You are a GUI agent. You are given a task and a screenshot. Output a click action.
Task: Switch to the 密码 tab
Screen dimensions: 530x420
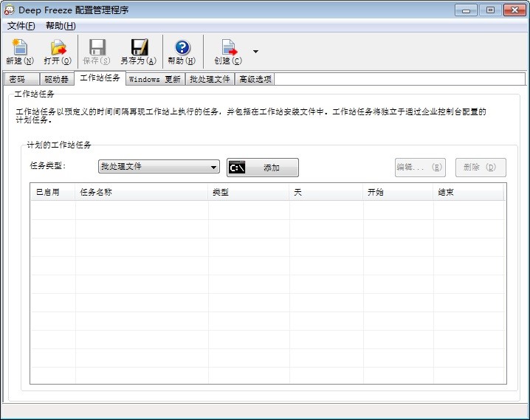point(17,79)
